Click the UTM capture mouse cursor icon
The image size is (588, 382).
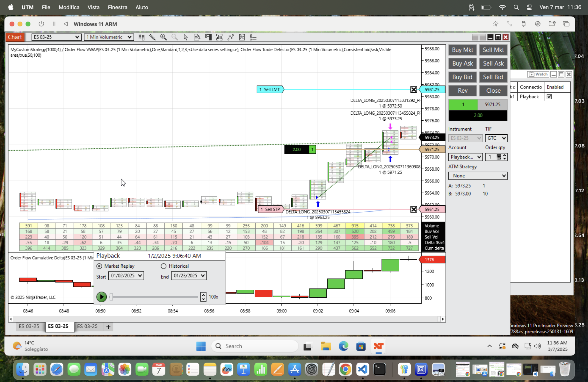click(x=496, y=24)
